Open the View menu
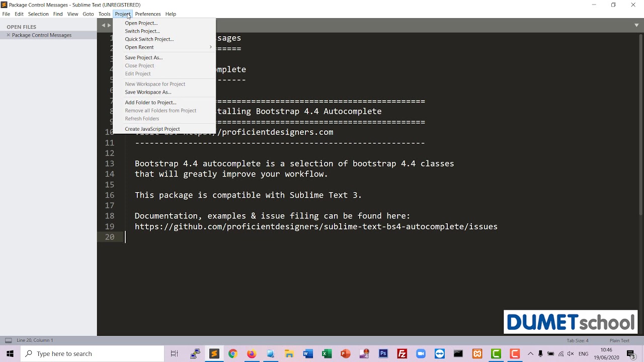The height and width of the screenshot is (362, 644). [x=73, y=14]
